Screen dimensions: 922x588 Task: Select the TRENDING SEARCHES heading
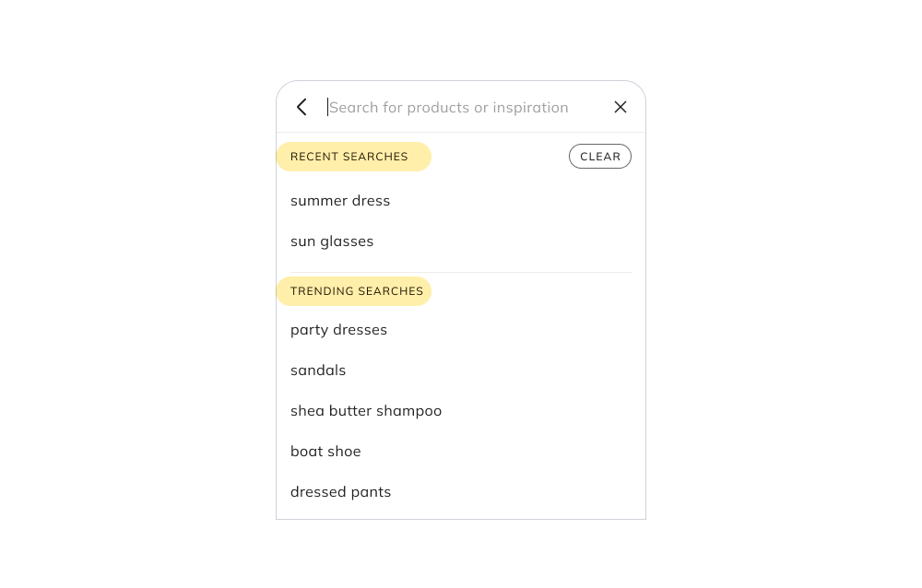point(357,291)
